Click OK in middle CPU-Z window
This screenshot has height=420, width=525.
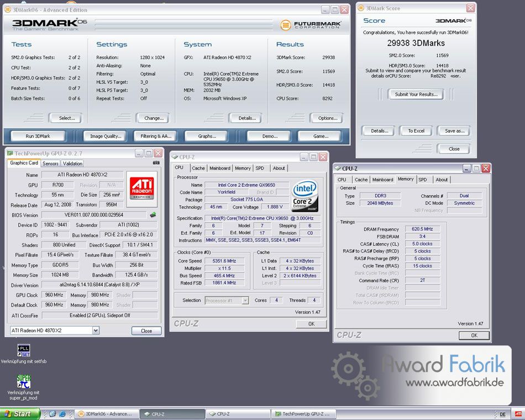[311, 323]
